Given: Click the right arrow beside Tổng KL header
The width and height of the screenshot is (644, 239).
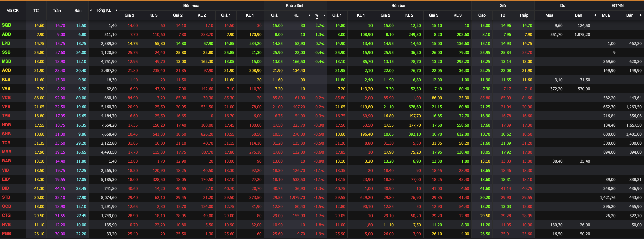Looking at the screenshot, I should (116, 10).
